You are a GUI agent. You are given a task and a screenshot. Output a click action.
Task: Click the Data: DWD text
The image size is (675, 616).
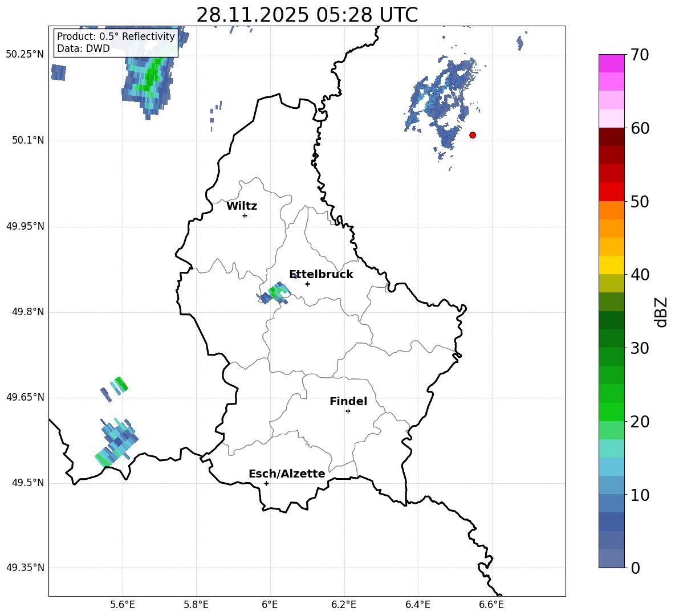pos(83,48)
